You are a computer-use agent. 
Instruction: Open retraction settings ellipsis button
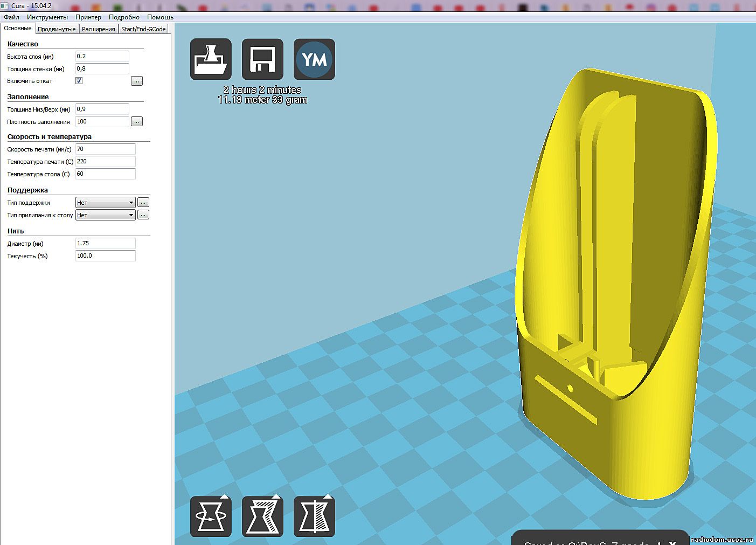tap(137, 81)
